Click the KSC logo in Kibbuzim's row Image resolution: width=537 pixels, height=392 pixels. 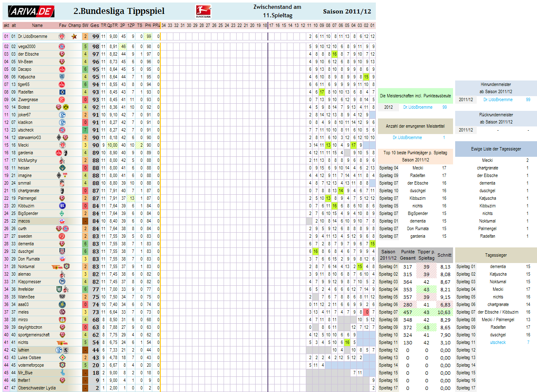point(62,206)
